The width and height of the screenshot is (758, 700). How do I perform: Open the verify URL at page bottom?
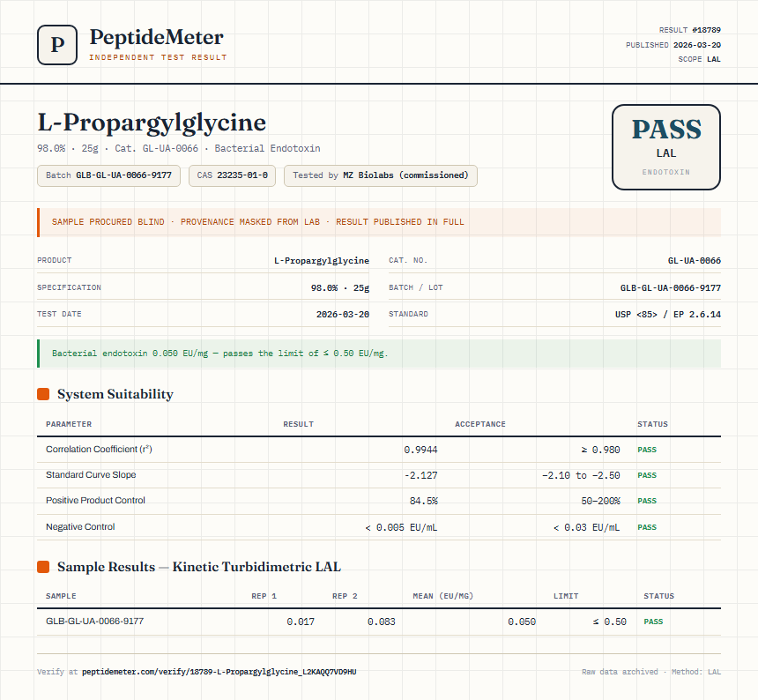coord(219,672)
